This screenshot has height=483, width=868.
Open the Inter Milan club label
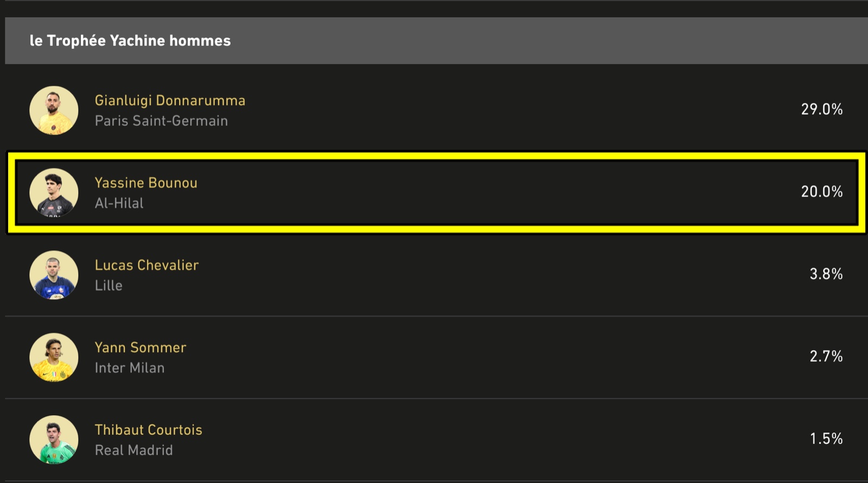[130, 368]
